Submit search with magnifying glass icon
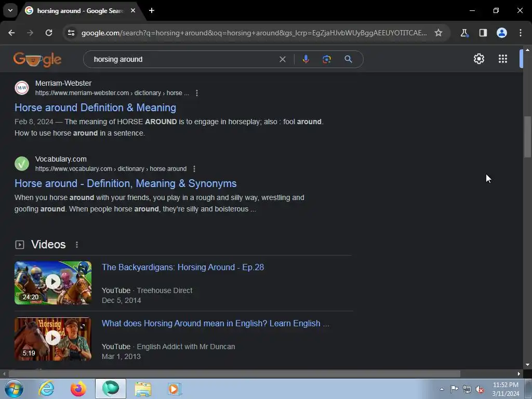532x399 pixels. coord(348,59)
